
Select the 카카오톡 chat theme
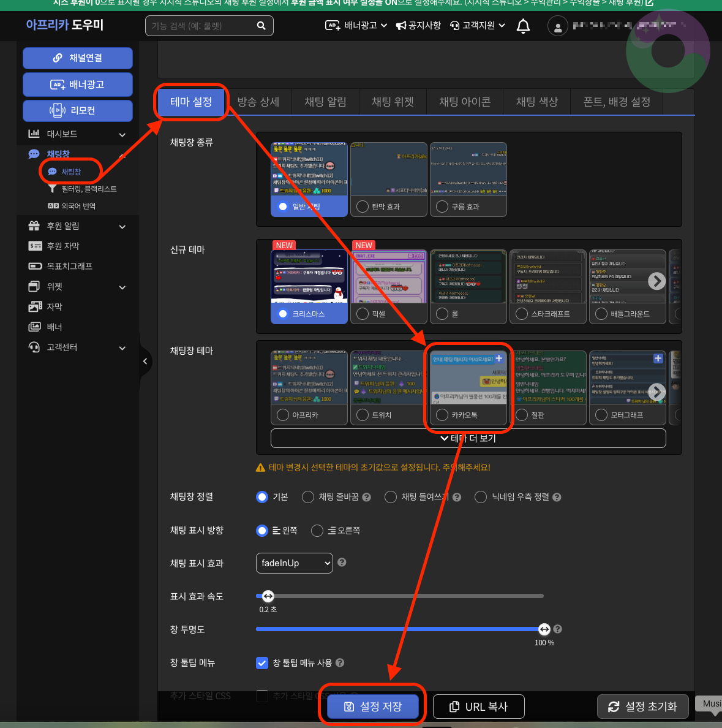tap(468, 388)
